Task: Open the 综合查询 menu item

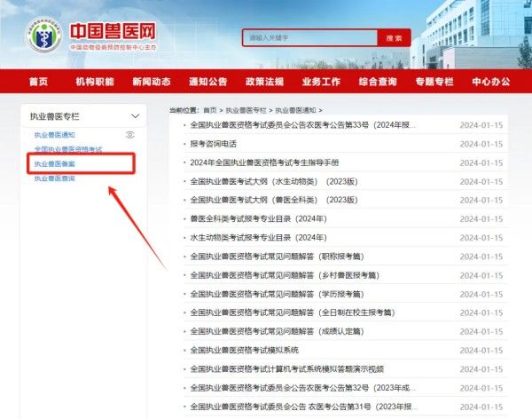Action: click(x=378, y=82)
